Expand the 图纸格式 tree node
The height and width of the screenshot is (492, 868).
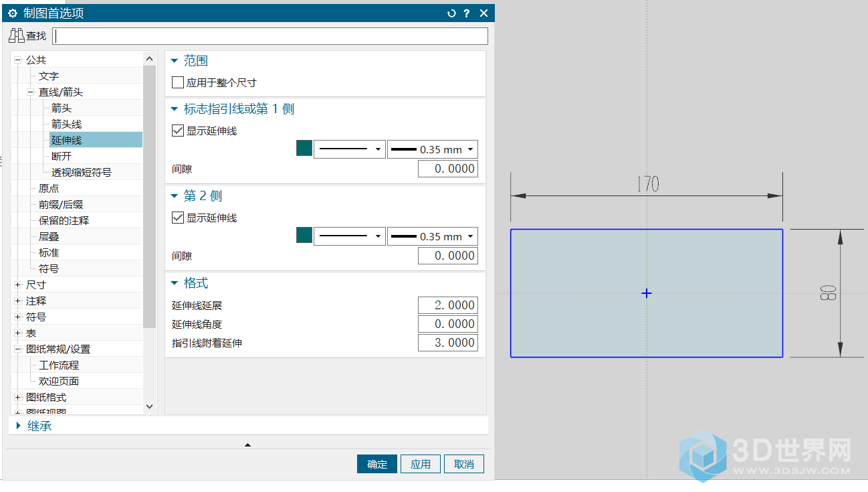18,398
